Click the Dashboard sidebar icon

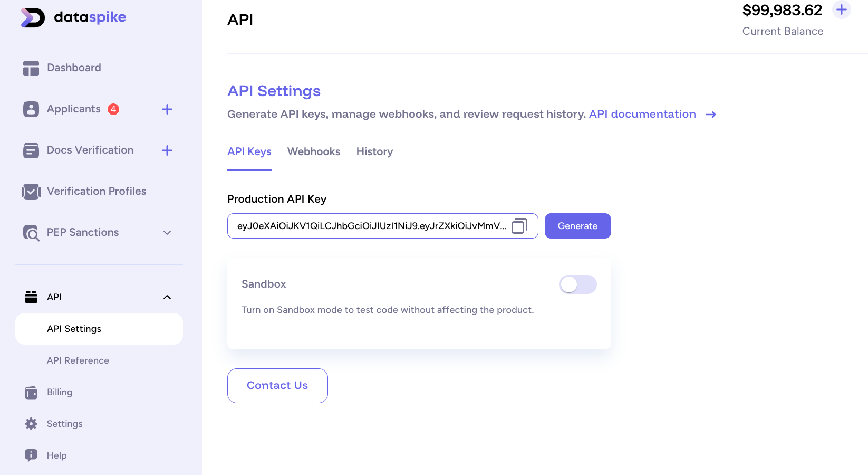(x=31, y=68)
